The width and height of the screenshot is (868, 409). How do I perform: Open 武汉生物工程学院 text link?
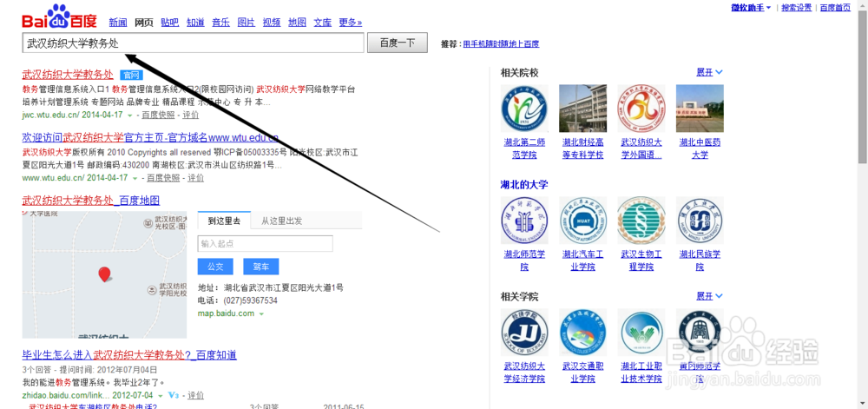[x=641, y=261]
